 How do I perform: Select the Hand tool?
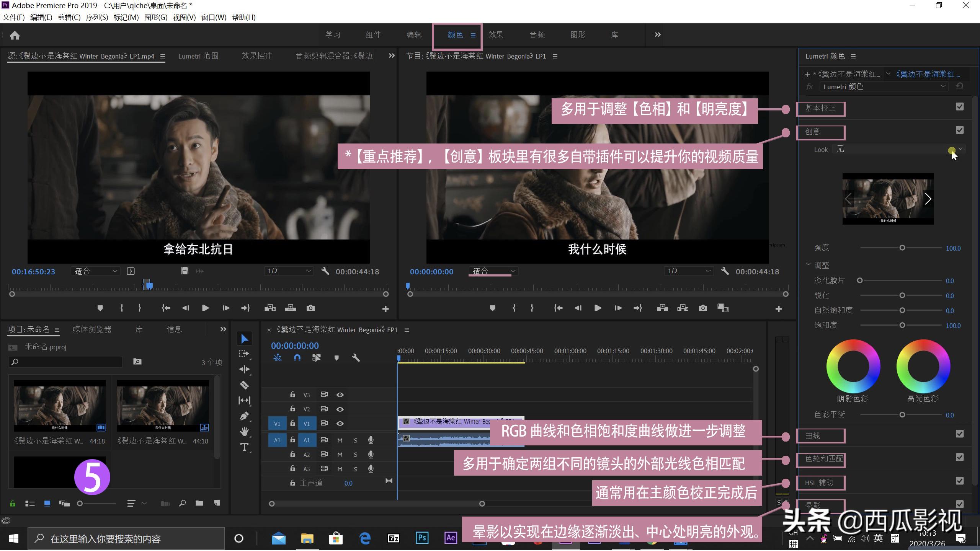pyautogui.click(x=244, y=432)
